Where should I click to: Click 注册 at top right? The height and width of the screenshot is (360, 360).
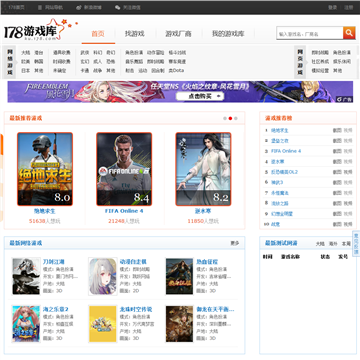pos(348,7)
